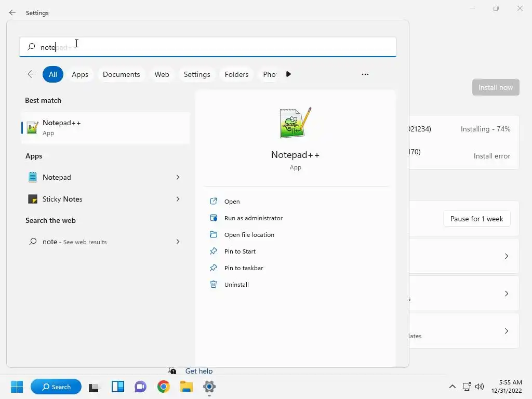The height and width of the screenshot is (399, 532).
Task: Switch to the Apps filter tab
Action: pyautogui.click(x=80, y=74)
